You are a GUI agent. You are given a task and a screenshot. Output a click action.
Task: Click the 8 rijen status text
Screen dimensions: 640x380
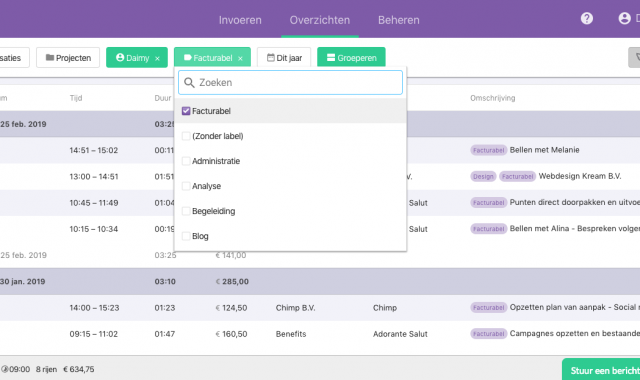click(46, 369)
